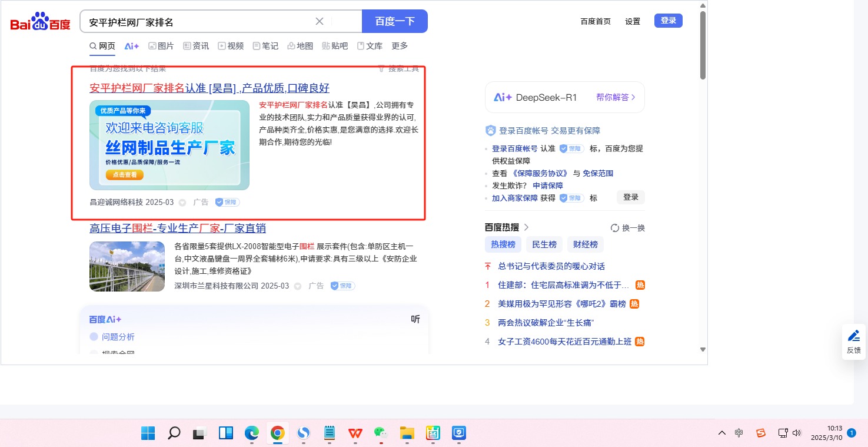868x447 pixels.
Task: Open the 更多 search categories menu
Action: click(400, 46)
